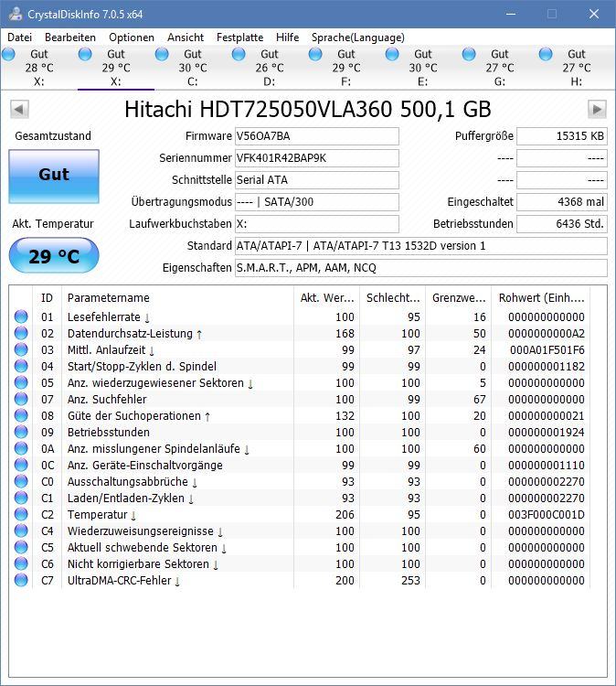Minimize the CrystalDiskInfo window

pyautogui.click(x=511, y=14)
